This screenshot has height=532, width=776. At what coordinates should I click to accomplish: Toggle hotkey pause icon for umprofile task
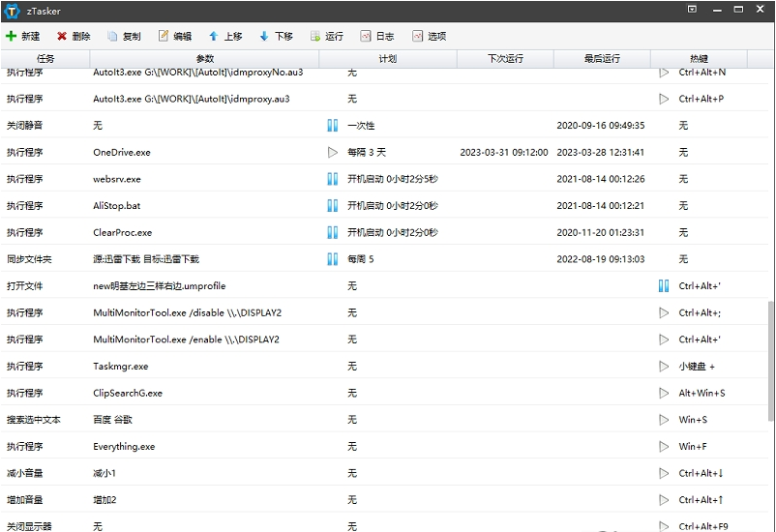(x=664, y=285)
